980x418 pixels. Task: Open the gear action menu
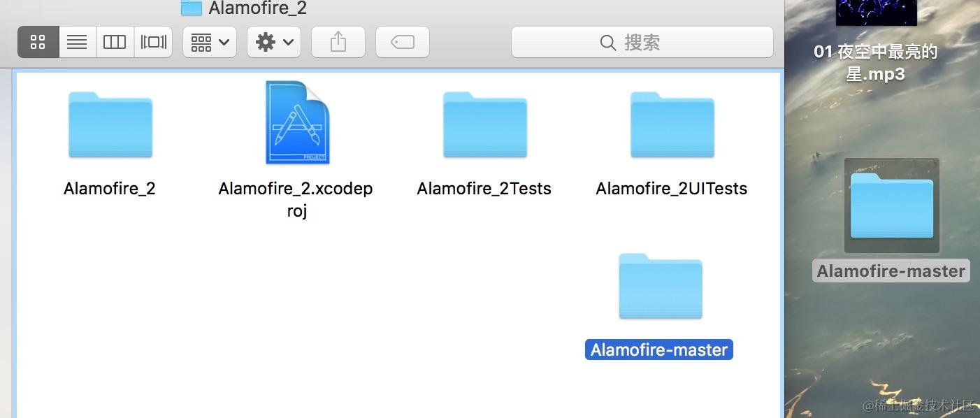[x=274, y=42]
